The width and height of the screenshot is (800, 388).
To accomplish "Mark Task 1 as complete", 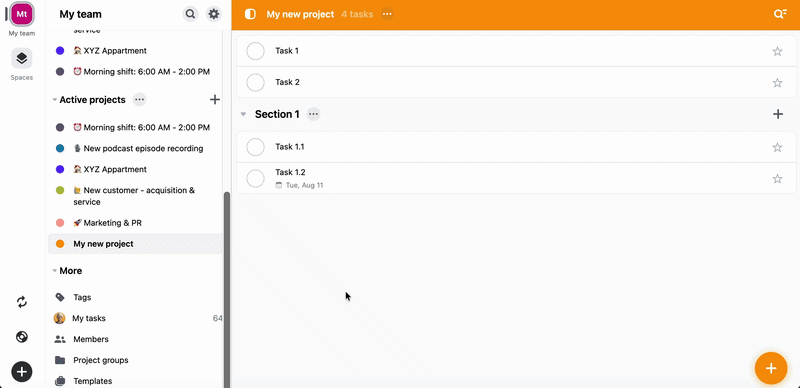I will (x=255, y=51).
